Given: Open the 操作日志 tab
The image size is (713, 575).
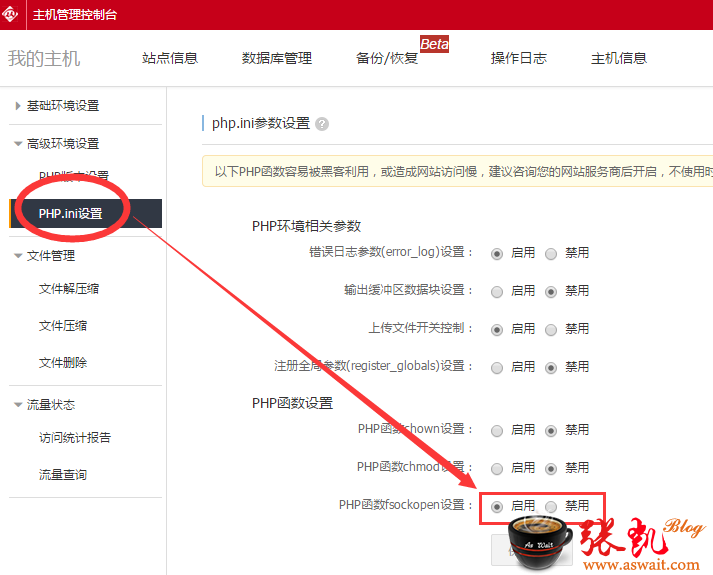Looking at the screenshot, I should point(519,58).
